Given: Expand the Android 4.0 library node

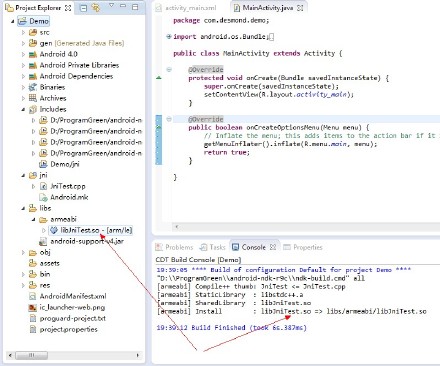Looking at the screenshot, I should [23, 54].
